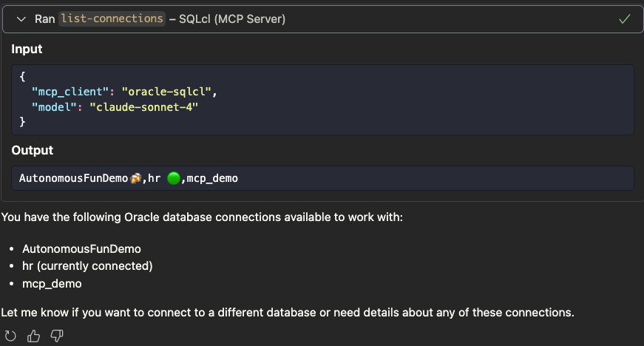The height and width of the screenshot is (346, 644).
Task: Give the response a thumbs up
Action: click(33, 336)
